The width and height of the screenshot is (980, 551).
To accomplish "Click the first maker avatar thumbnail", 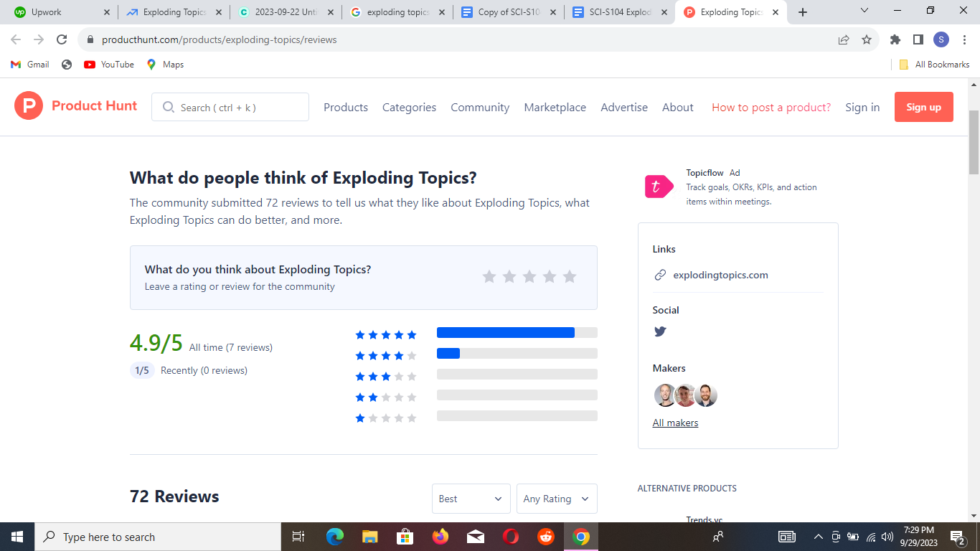I will (664, 395).
